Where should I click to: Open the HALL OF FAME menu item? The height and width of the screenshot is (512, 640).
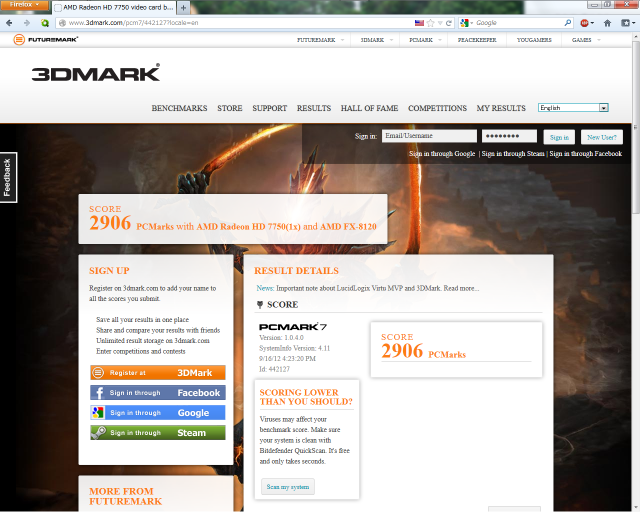[369, 108]
